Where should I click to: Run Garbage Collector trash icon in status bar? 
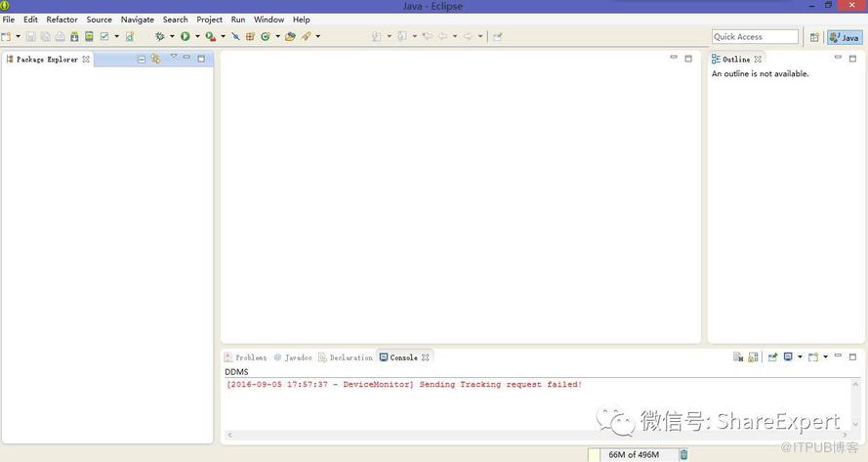[x=683, y=455]
